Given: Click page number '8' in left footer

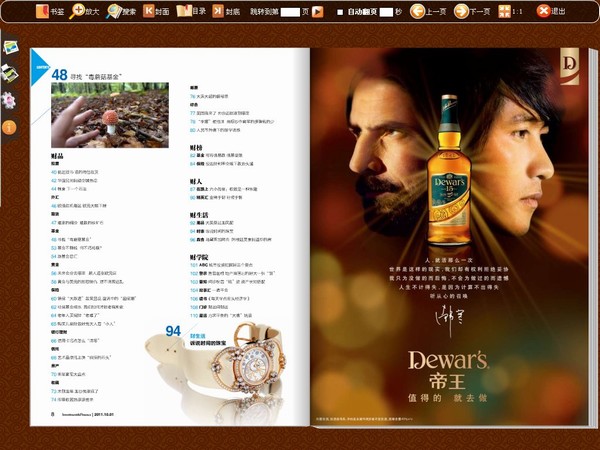Looking at the screenshot, I should tap(52, 414).
